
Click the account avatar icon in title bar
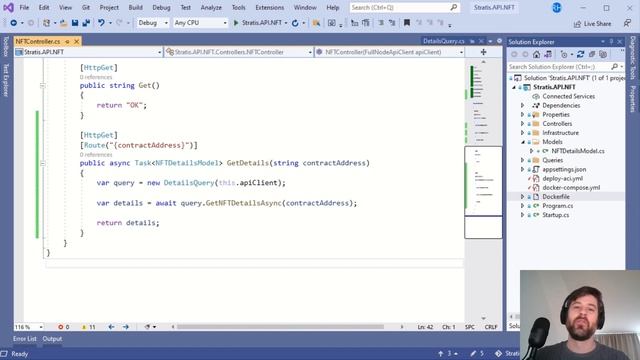[557, 7]
